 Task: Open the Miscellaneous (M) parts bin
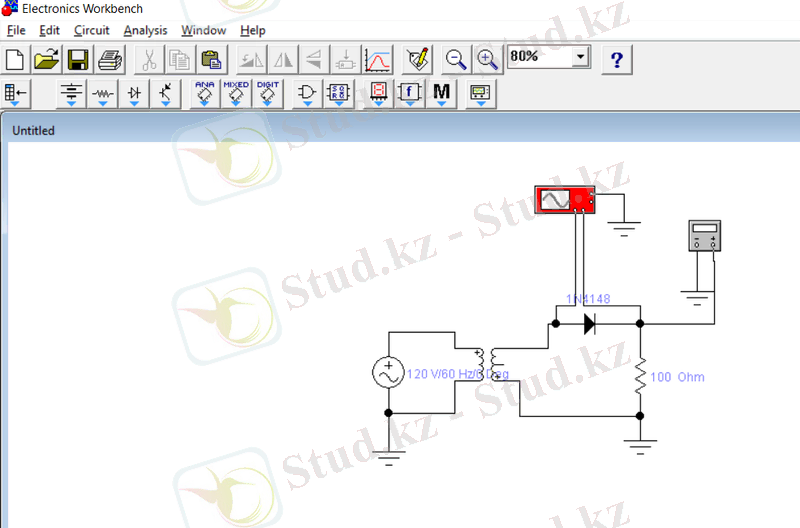coord(441,94)
